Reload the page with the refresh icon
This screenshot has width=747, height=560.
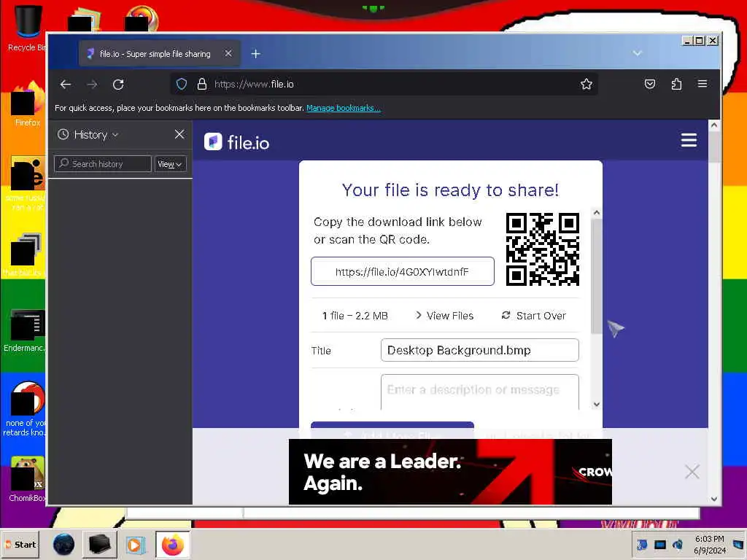tap(118, 85)
